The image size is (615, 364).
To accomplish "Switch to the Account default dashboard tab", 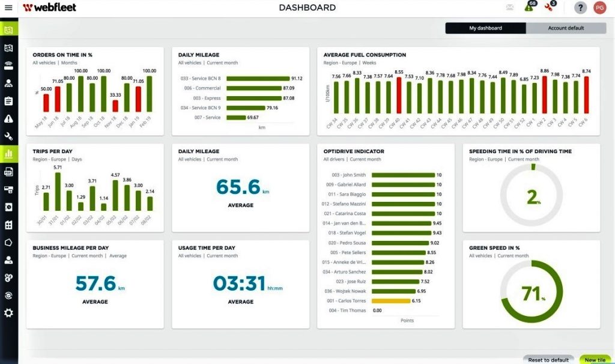I will (x=565, y=28).
